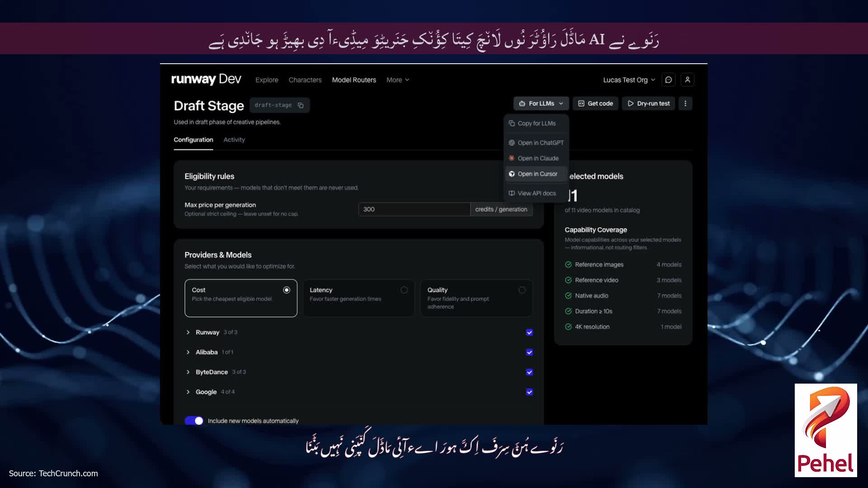The width and height of the screenshot is (868, 488).
Task: Expand the Alibaba provider row
Action: point(188,352)
